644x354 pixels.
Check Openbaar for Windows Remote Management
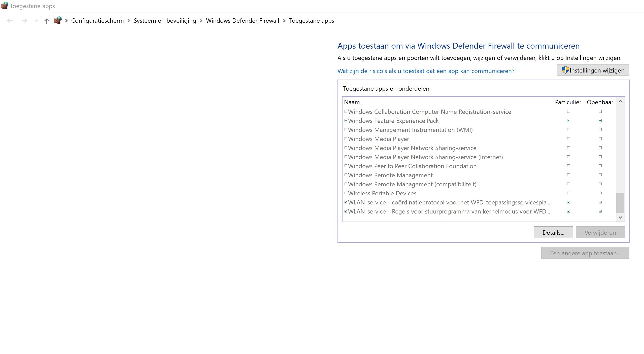click(600, 175)
